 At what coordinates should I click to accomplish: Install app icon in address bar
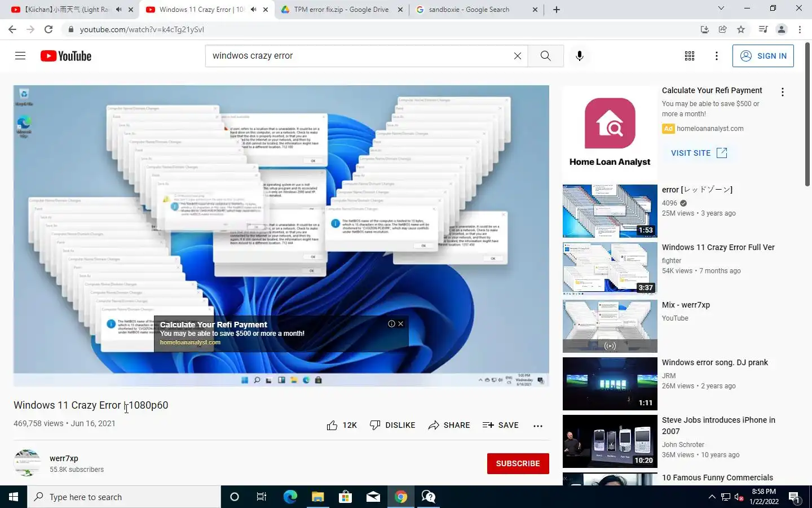coord(704,29)
